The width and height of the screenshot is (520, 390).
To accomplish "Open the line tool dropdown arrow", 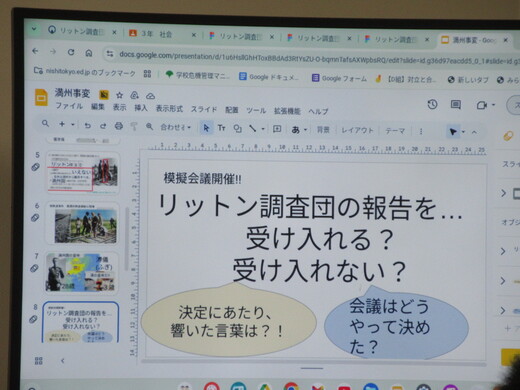I will 263,129.
